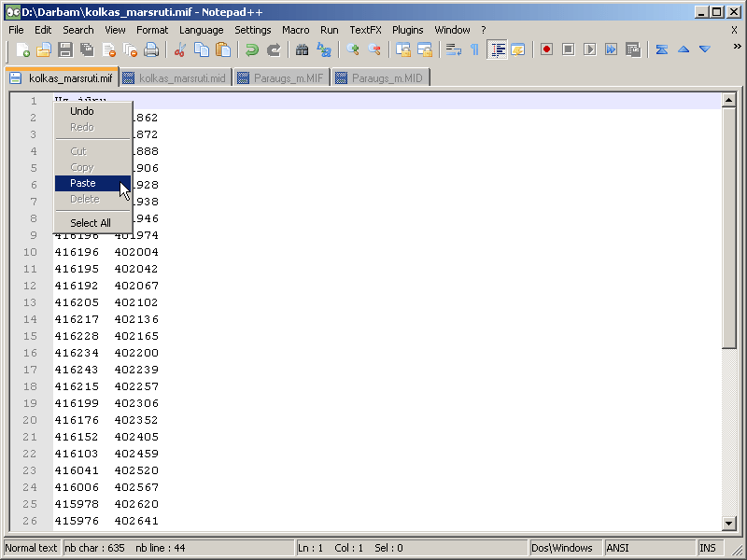Create a new document with toolbar icon
The image size is (747, 560).
tap(22, 49)
